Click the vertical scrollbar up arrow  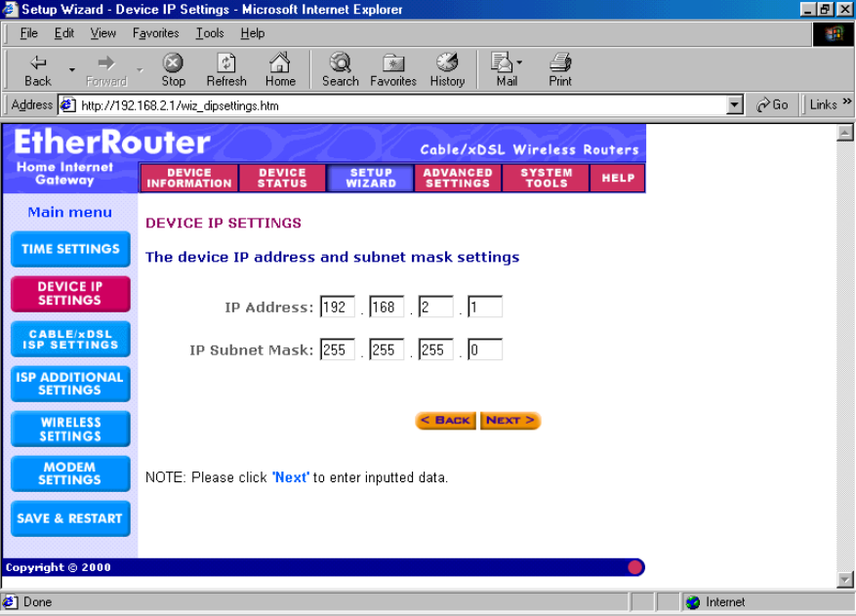[x=844, y=133]
